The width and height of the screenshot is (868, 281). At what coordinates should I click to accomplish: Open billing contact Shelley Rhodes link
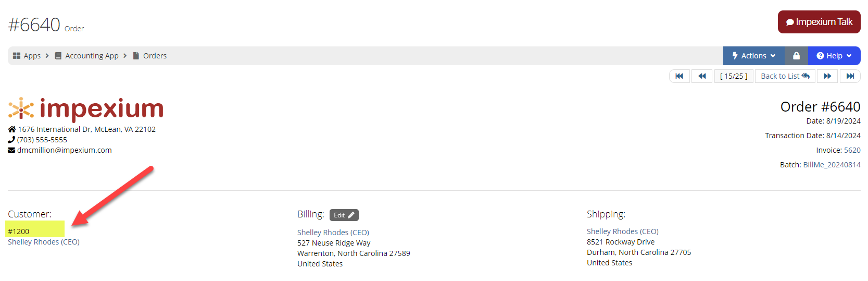click(333, 233)
